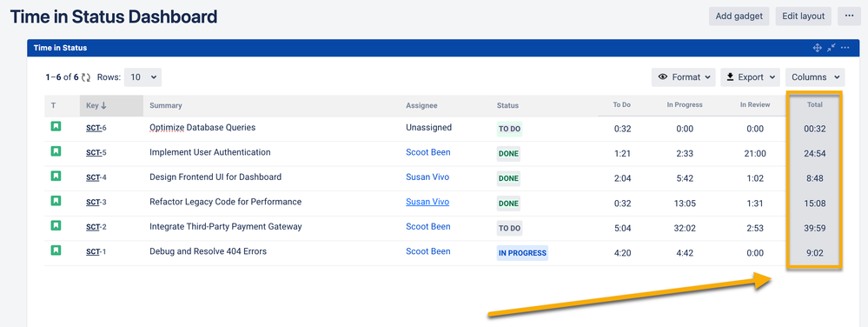Image resolution: width=868 pixels, height=327 pixels.
Task: Click the minimize gadget arrows icon
Action: (831, 48)
